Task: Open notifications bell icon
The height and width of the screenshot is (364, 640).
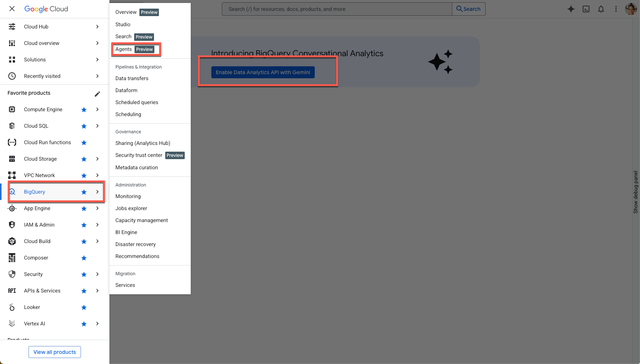Action: [x=601, y=9]
